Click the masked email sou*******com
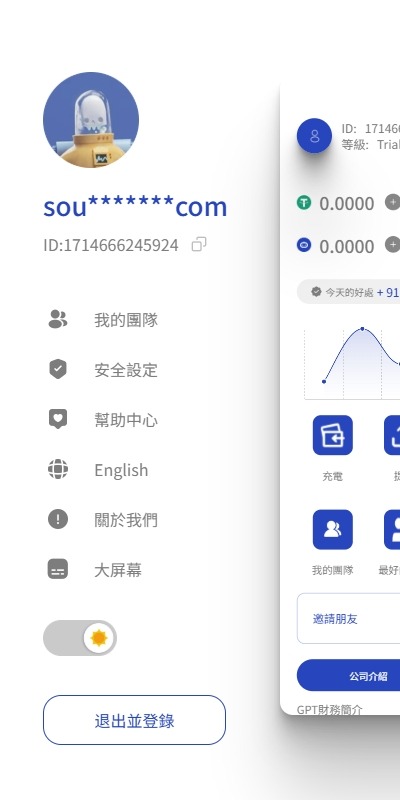 tap(135, 207)
